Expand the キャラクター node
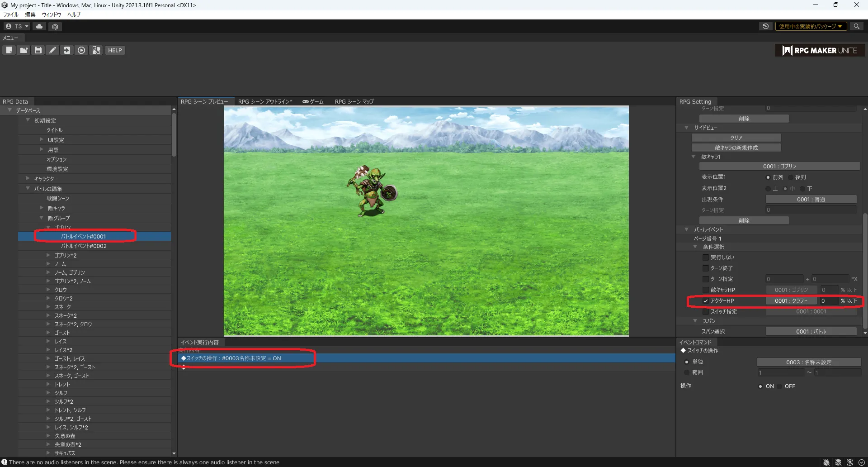Image resolution: width=868 pixels, height=467 pixels. [28, 178]
